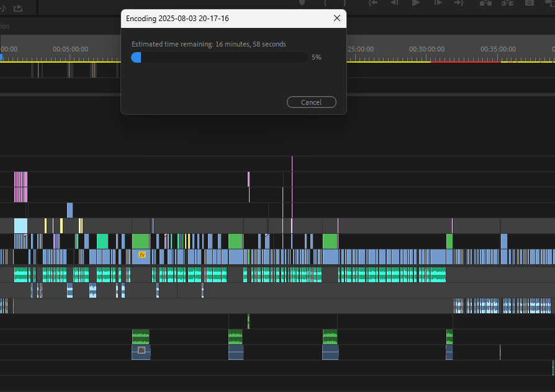Click the Go to In point icon

372,3
